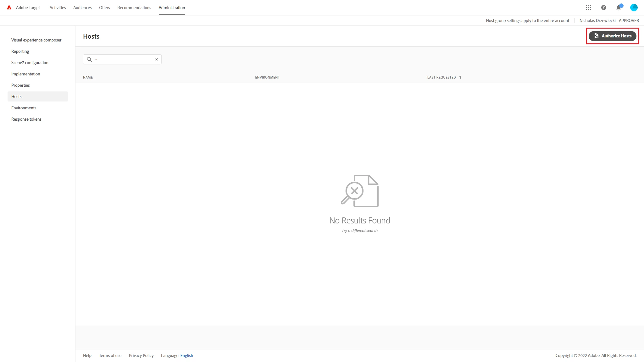Switch to the Recommendations tab
The height and width of the screenshot is (362, 644).
tap(134, 8)
